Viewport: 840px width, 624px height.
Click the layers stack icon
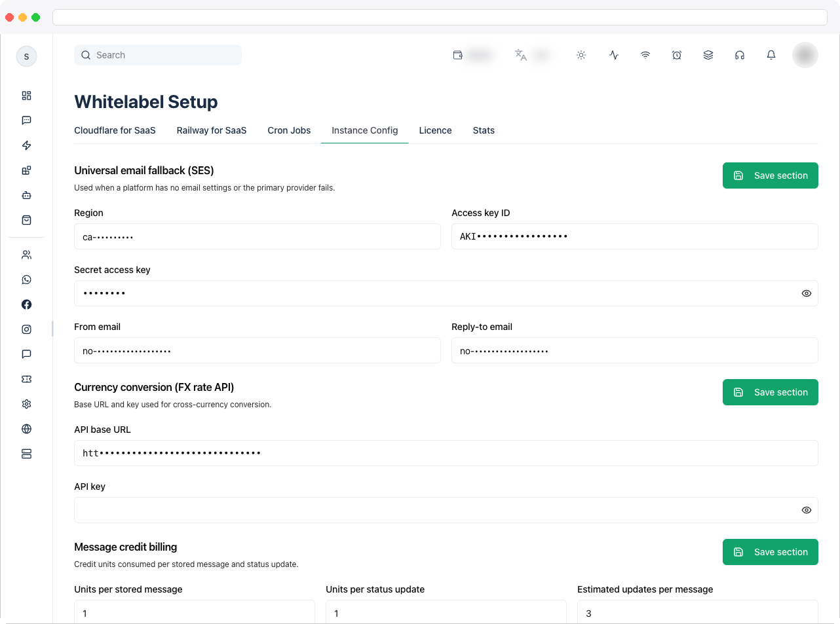[708, 55]
